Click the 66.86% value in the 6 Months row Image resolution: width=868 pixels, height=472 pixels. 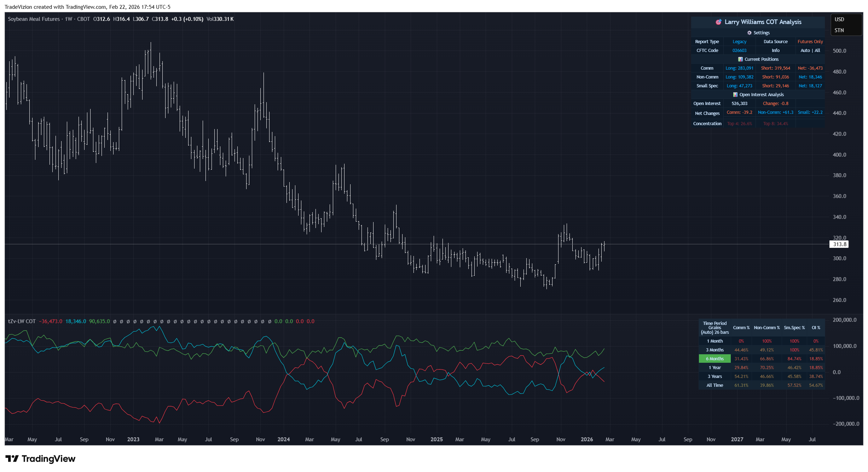(x=766, y=359)
